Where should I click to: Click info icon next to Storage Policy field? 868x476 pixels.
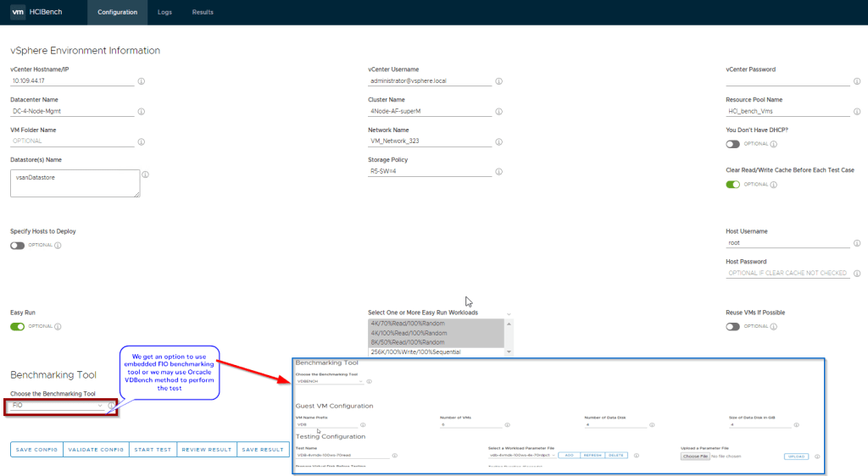point(498,172)
